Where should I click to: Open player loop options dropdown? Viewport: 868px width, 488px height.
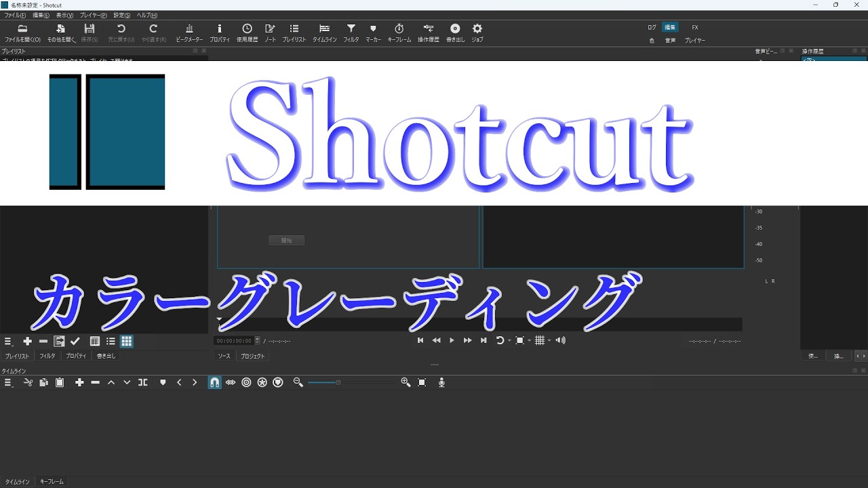(511, 340)
